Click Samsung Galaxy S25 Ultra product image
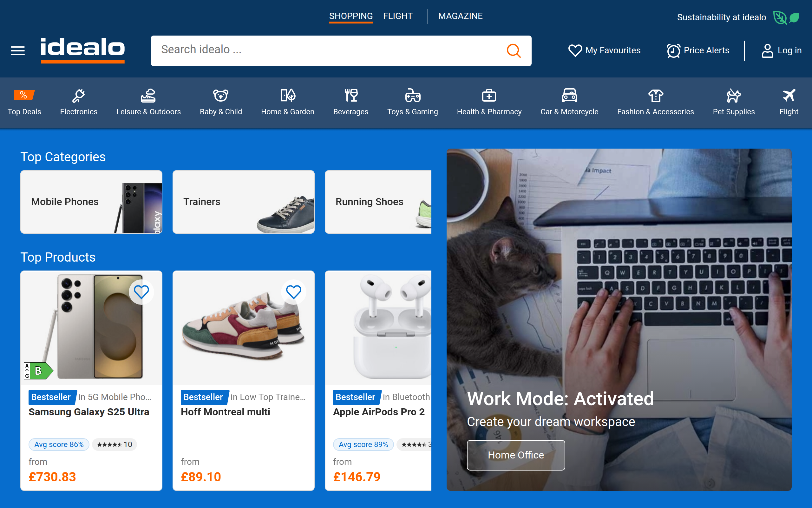Screen dimensions: 812x508 [x=91, y=328]
